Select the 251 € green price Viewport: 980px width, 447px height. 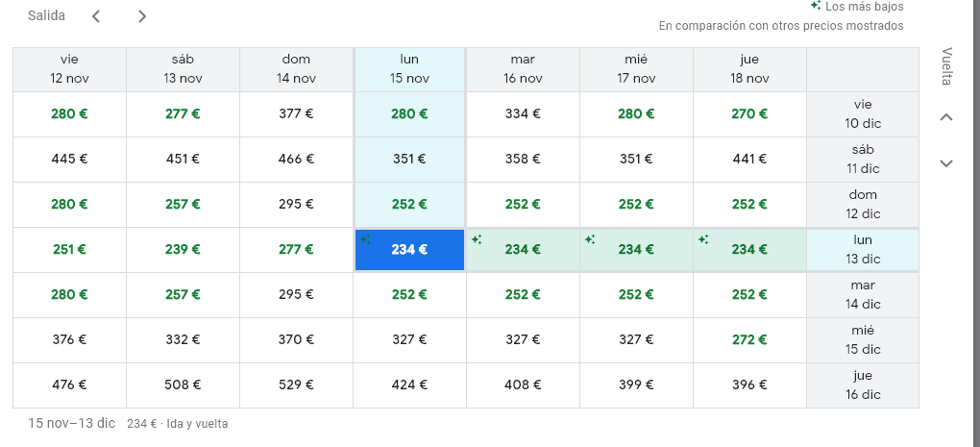point(69,250)
